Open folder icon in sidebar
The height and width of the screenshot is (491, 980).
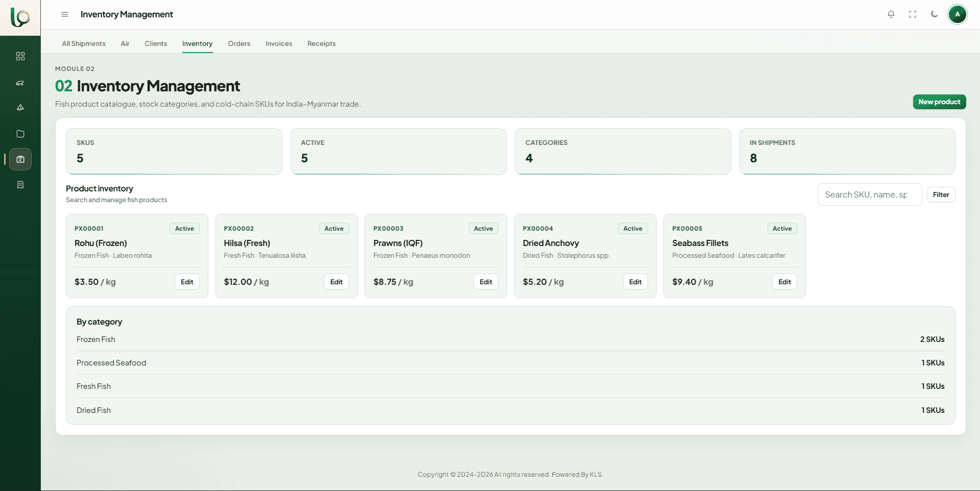tap(20, 134)
